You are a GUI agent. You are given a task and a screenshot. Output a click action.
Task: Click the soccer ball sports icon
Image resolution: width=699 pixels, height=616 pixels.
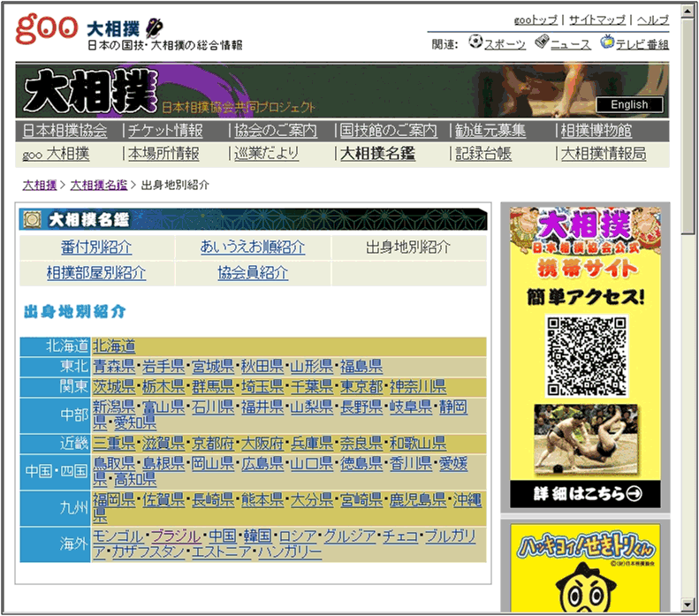[x=475, y=42]
